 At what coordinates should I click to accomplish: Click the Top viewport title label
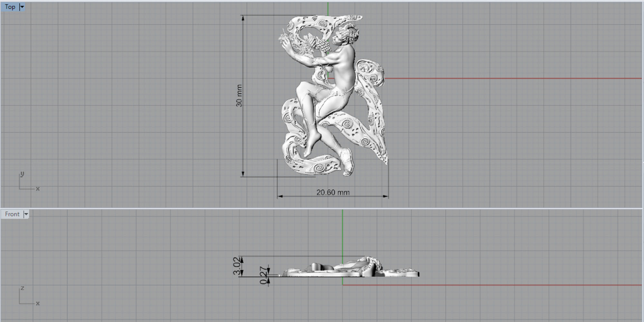click(x=10, y=7)
